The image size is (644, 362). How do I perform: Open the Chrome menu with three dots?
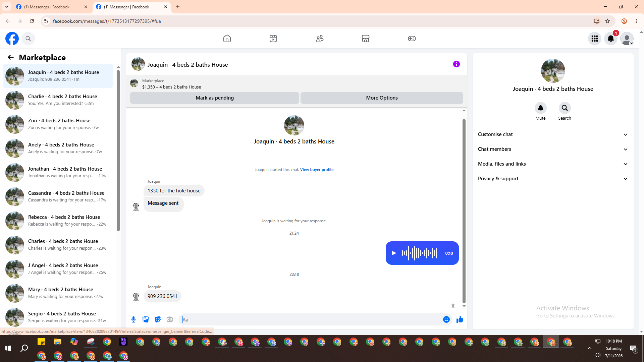point(636,21)
